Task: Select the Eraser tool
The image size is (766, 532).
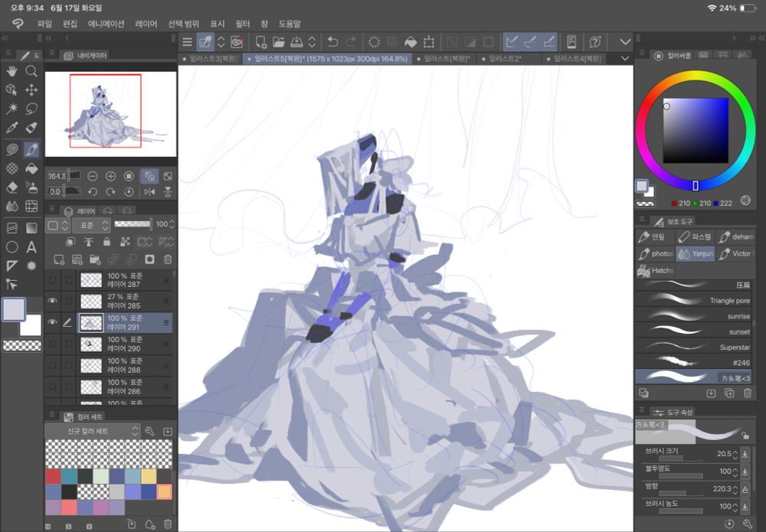Action: [x=12, y=188]
